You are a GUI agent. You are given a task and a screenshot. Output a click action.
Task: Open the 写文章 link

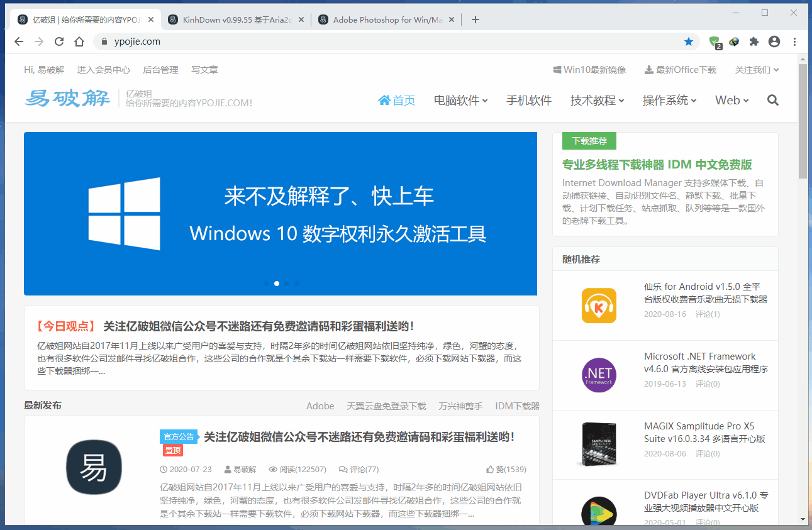pos(204,70)
